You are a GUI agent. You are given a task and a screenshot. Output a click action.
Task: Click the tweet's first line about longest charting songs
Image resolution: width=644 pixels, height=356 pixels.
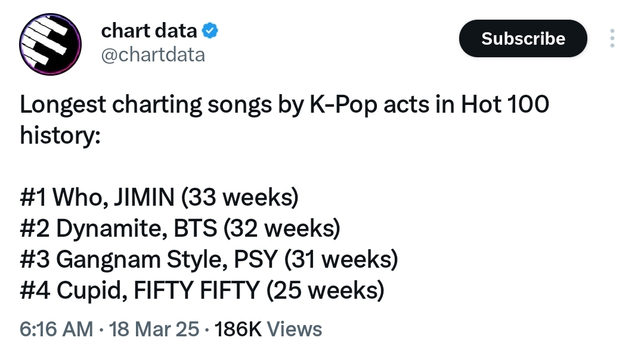[284, 104]
